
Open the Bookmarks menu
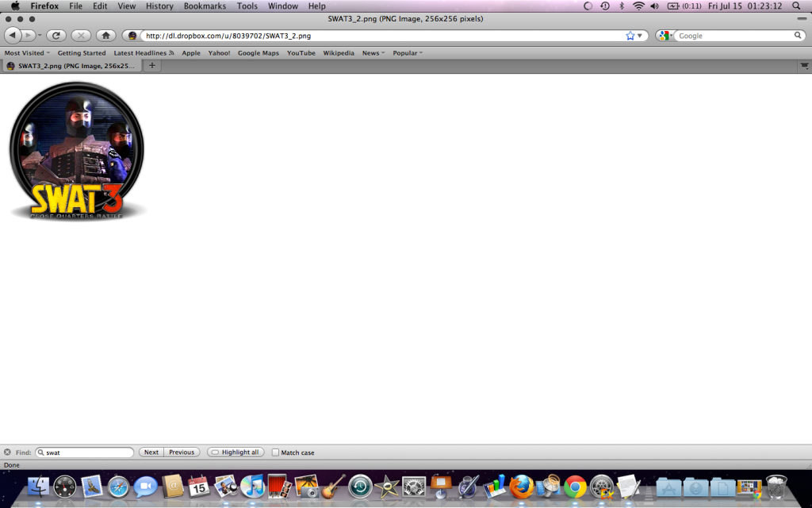click(x=205, y=6)
